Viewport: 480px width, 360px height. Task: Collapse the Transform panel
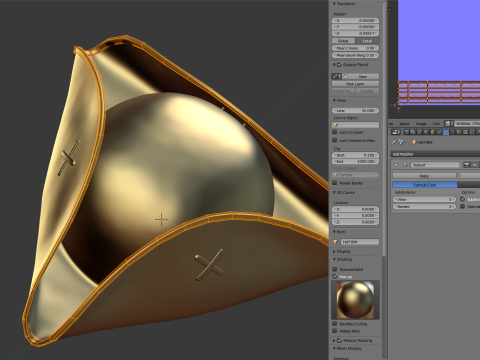click(x=334, y=4)
